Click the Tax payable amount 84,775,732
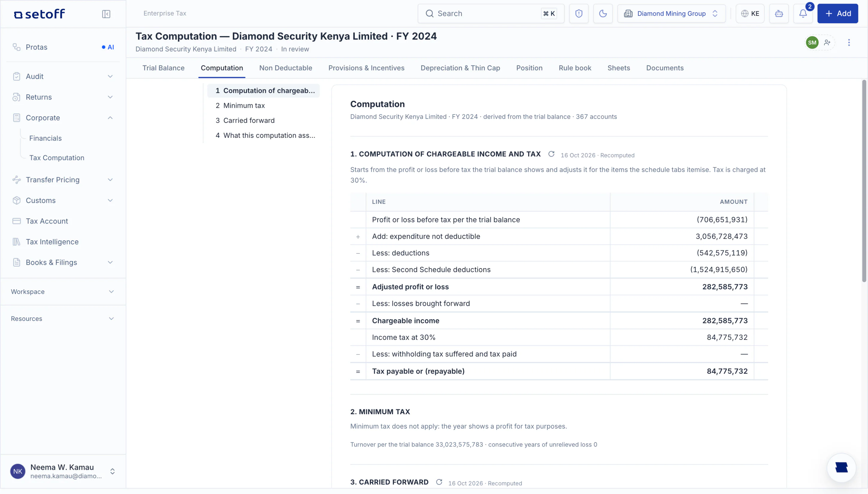This screenshot has height=494, width=868. 727,371
